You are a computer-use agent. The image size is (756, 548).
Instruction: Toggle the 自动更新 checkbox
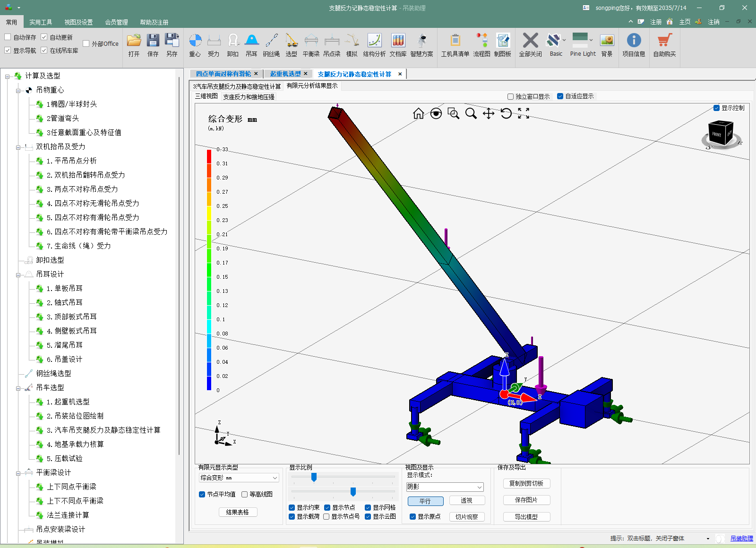pyautogui.click(x=44, y=37)
